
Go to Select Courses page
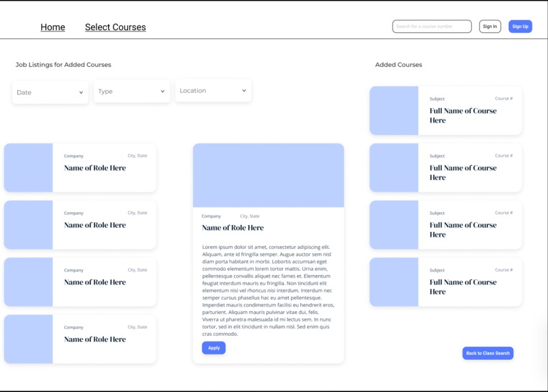pyautogui.click(x=116, y=27)
